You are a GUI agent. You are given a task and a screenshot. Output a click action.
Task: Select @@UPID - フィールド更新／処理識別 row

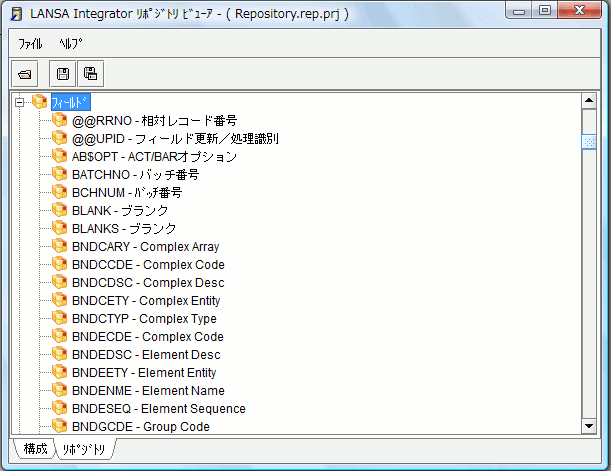point(175,138)
